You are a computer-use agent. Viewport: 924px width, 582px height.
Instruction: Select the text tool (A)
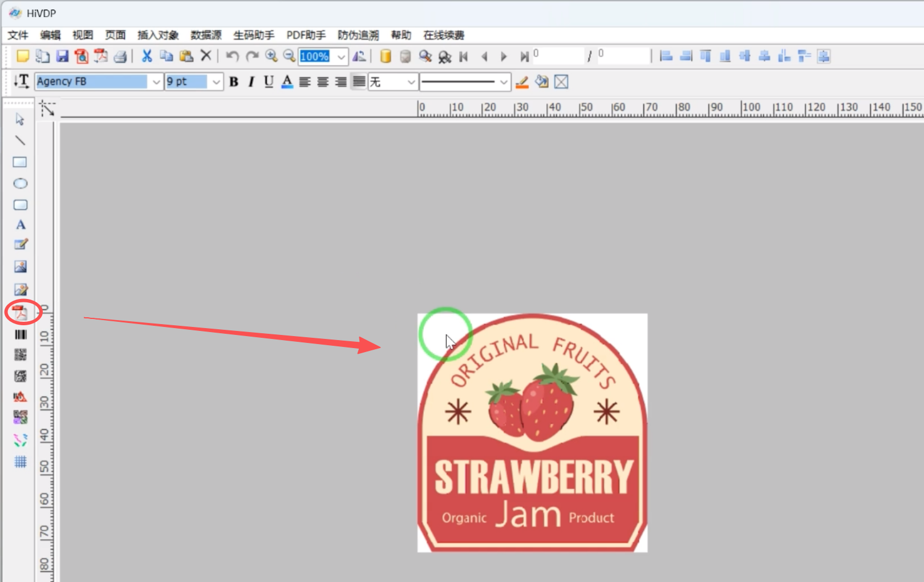[21, 225]
